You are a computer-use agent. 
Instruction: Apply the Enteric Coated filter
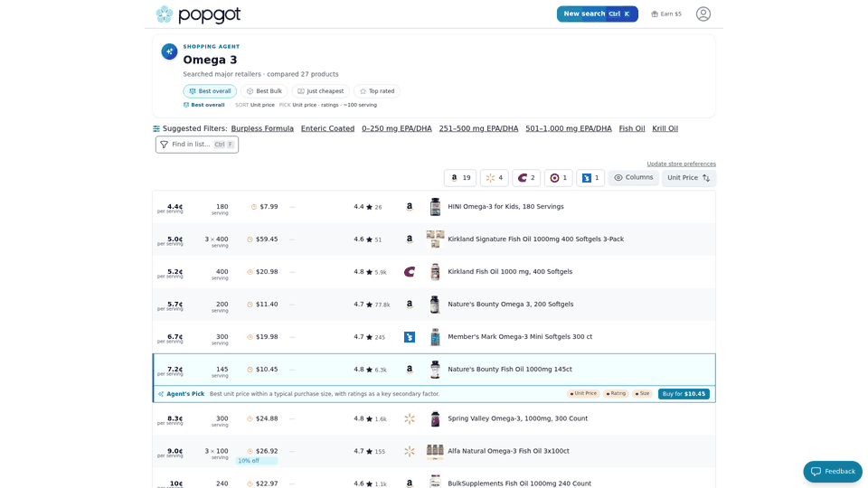pyautogui.click(x=327, y=128)
